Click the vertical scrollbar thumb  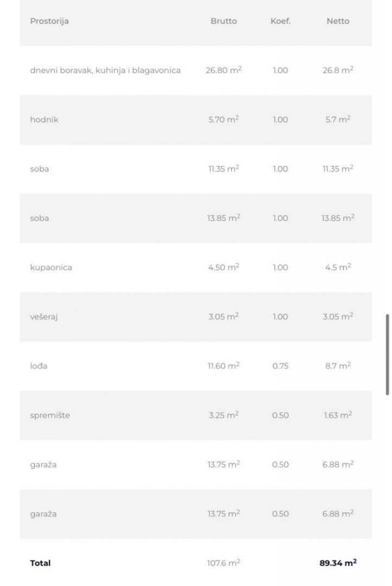pyautogui.click(x=387, y=355)
